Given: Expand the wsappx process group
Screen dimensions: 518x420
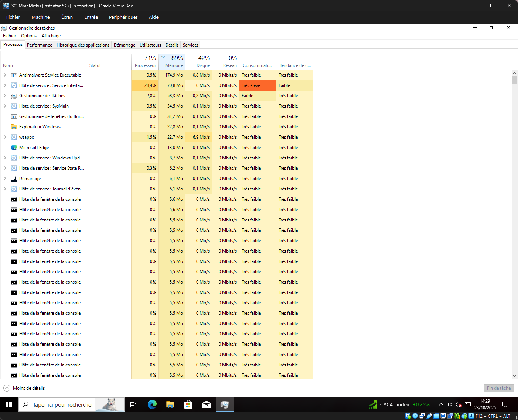Looking at the screenshot, I should point(5,137).
